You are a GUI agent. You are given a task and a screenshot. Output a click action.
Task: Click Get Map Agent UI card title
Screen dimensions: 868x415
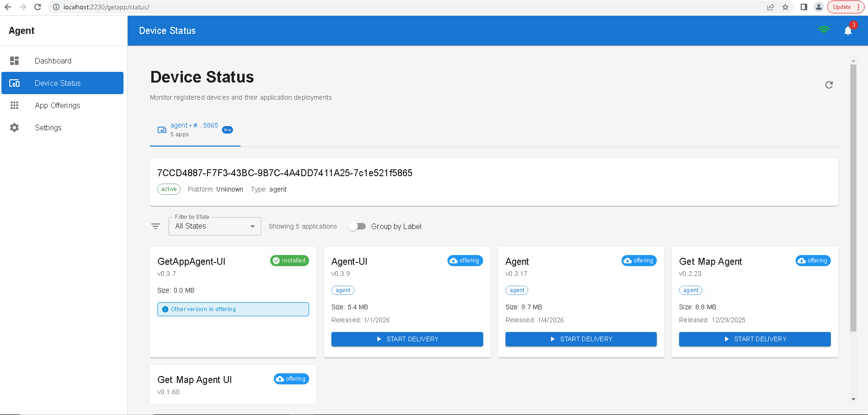pos(194,380)
